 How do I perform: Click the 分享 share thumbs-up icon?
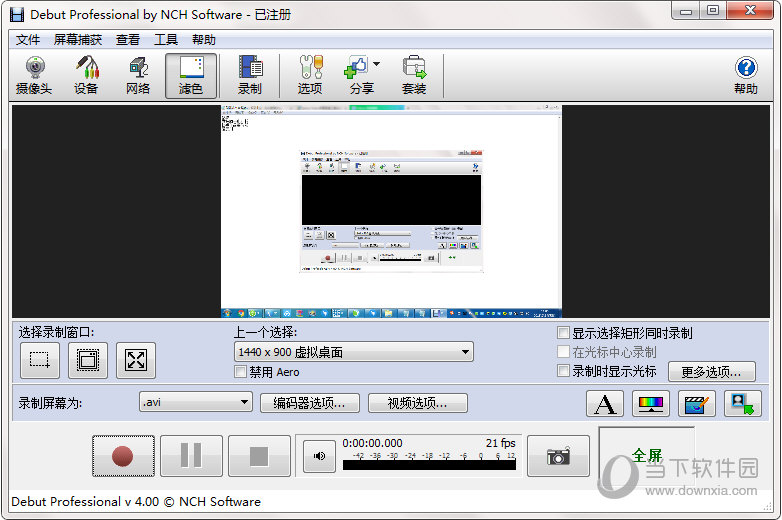coord(357,68)
